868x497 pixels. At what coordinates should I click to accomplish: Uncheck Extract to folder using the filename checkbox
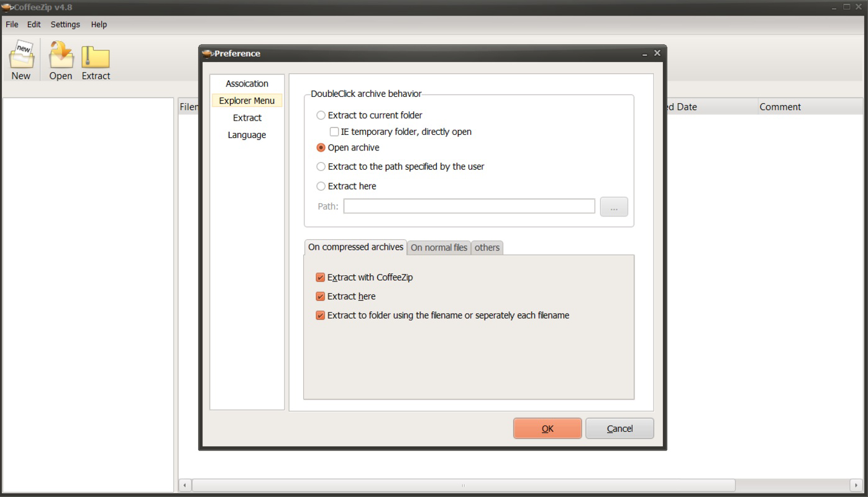[x=321, y=316]
